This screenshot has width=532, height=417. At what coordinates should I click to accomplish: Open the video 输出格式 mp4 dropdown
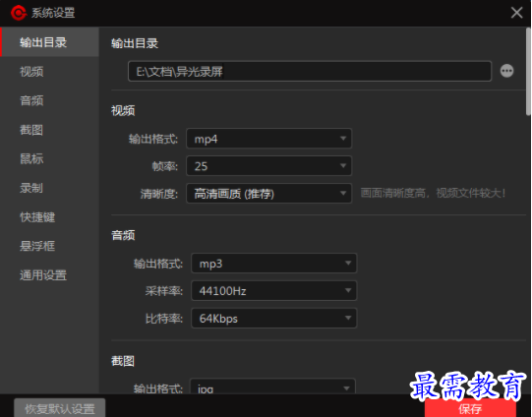tap(268, 139)
